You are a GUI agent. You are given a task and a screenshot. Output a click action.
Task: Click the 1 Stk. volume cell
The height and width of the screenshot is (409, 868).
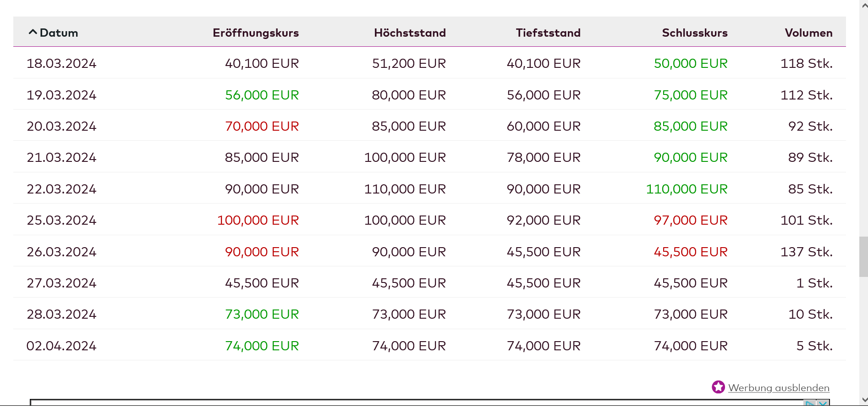click(814, 283)
